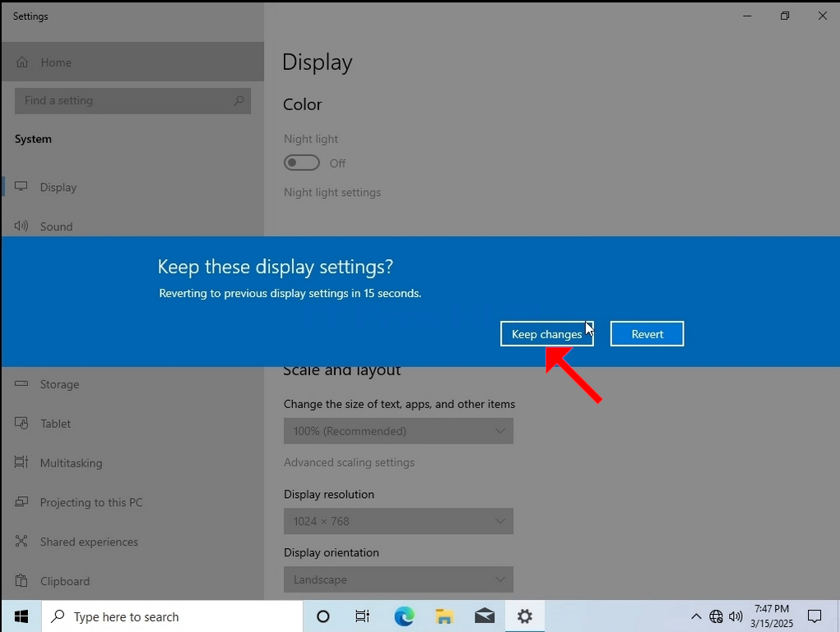This screenshot has width=840, height=632.
Task: Open the Windows Start menu
Action: 21,616
